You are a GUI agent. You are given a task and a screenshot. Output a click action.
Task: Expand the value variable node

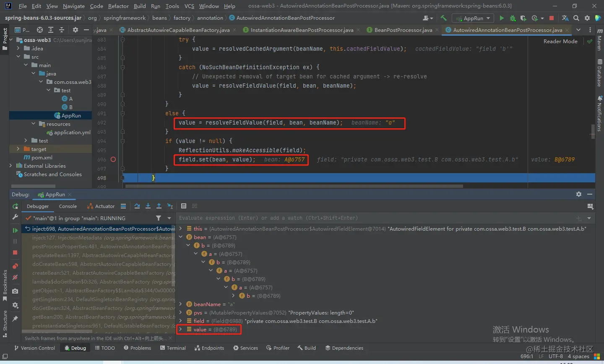tap(181, 329)
